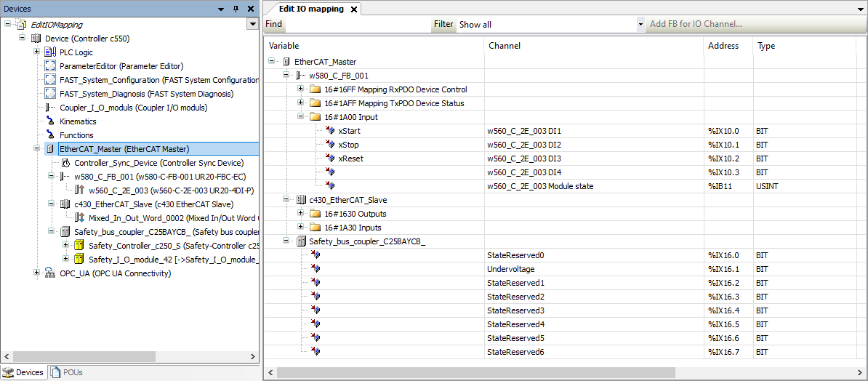This screenshot has height=381, width=868.
Task: Click the Safety_I_O_module_42 icon
Action: tap(80, 260)
